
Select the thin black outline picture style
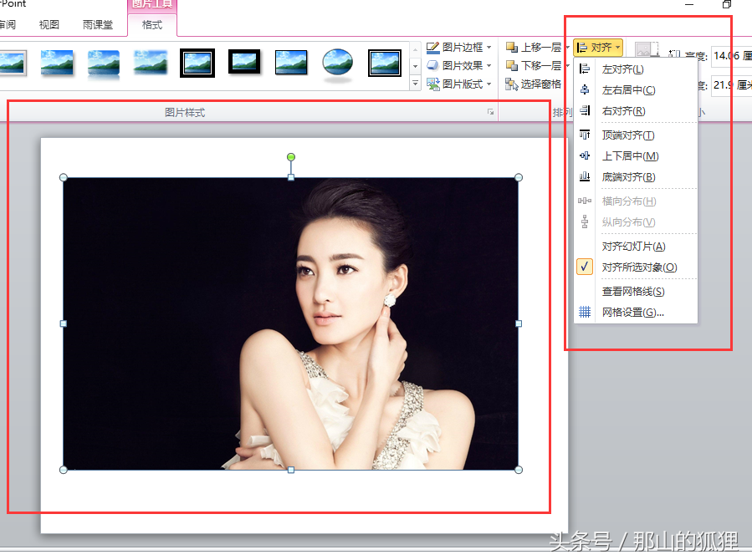pos(291,63)
